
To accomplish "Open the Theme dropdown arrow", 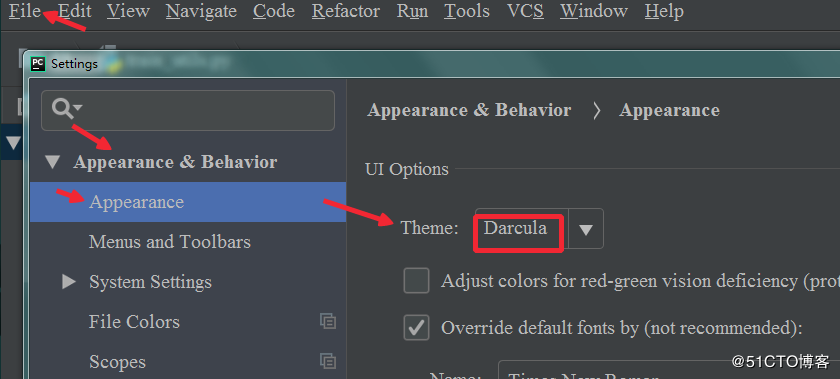I will tap(586, 229).
